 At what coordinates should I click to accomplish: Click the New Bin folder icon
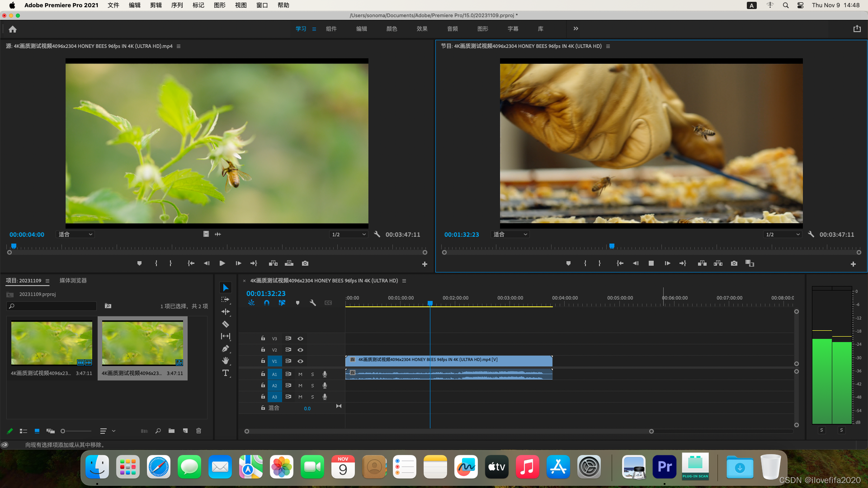[x=171, y=431]
